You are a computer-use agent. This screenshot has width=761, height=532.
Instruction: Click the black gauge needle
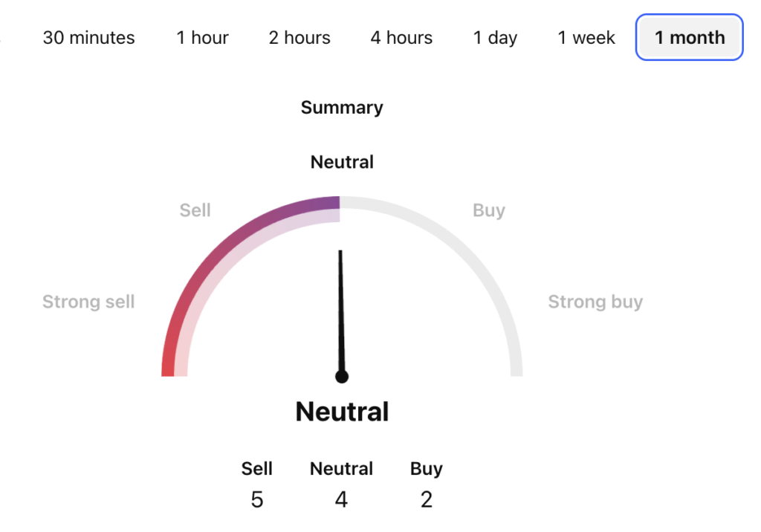tap(341, 312)
